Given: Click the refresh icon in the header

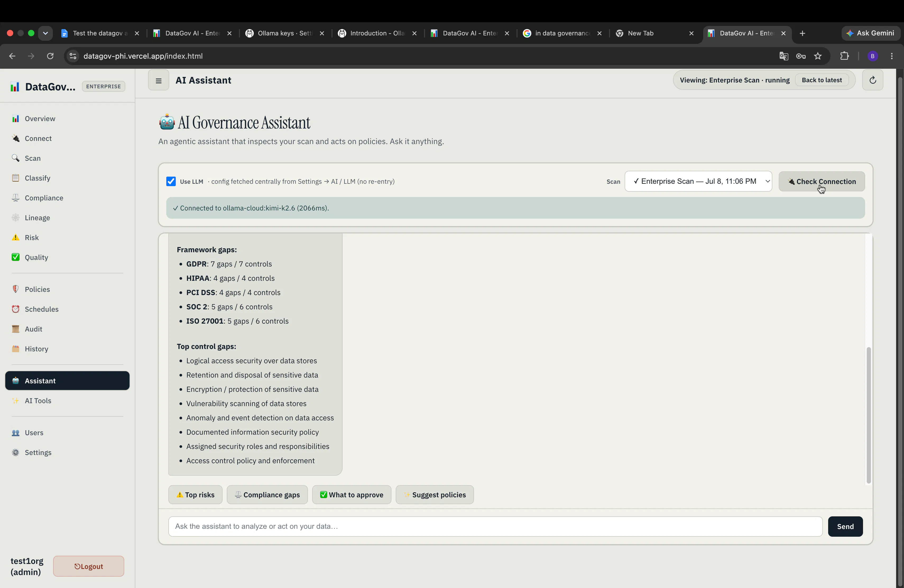Looking at the screenshot, I should [x=873, y=80].
